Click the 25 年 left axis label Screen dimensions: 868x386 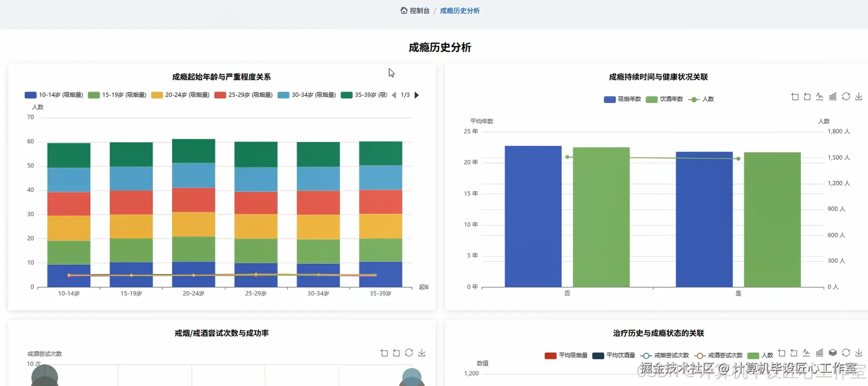pos(471,131)
